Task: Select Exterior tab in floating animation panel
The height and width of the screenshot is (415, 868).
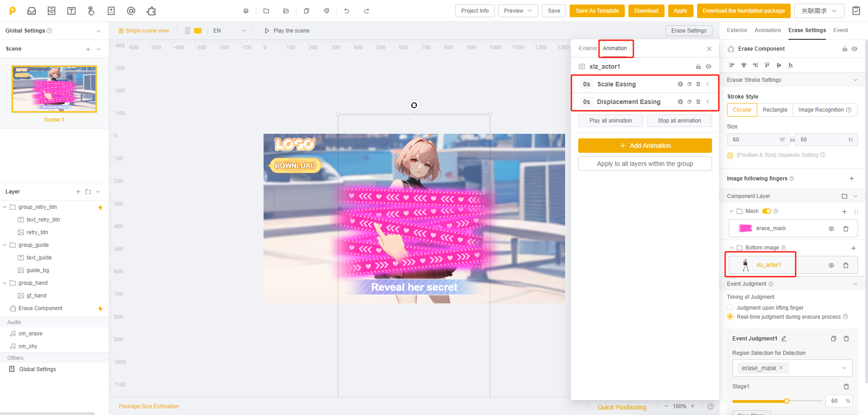Action: 588,48
